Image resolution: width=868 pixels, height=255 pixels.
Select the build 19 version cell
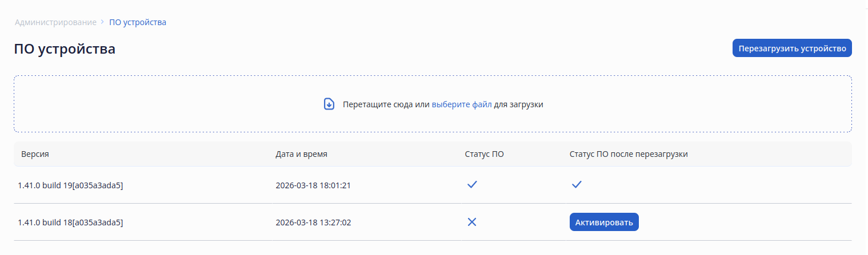71,185
